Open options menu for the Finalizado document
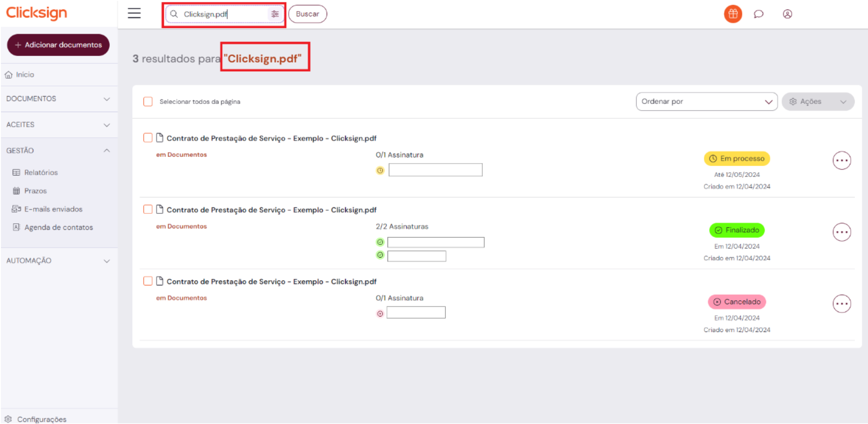Viewport: 868px width, 424px height. [x=841, y=232]
